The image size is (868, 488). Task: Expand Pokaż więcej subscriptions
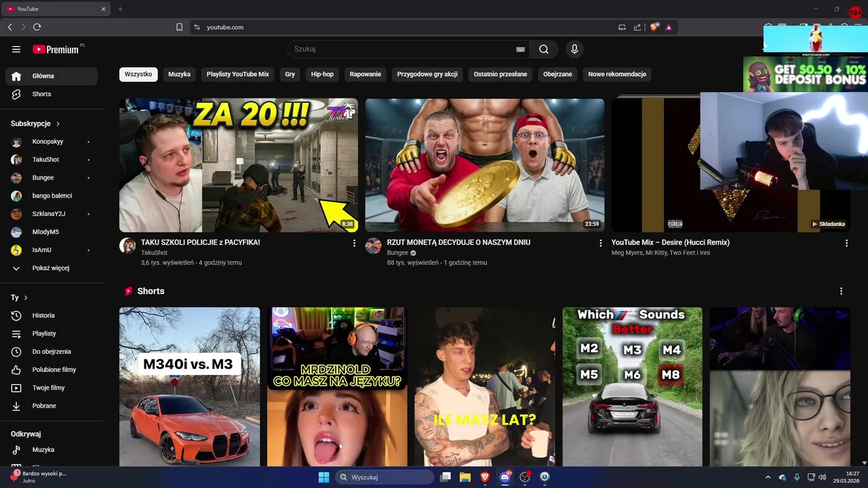52,268
